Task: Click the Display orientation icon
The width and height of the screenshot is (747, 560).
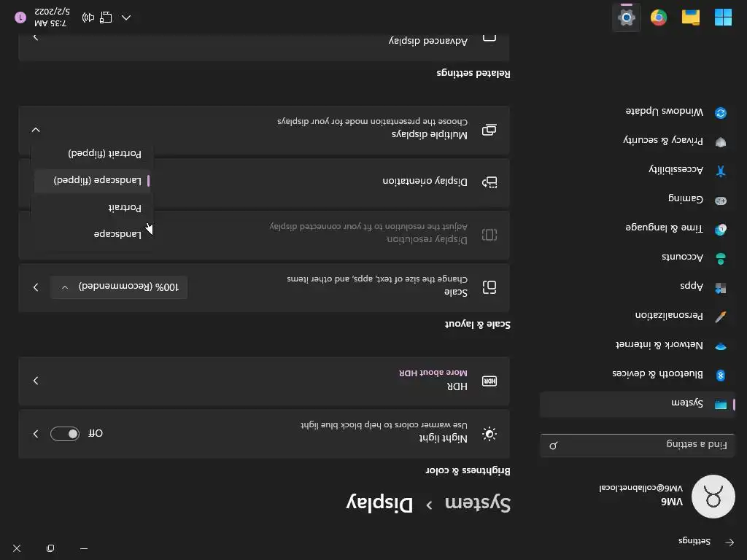Action: coord(489,182)
